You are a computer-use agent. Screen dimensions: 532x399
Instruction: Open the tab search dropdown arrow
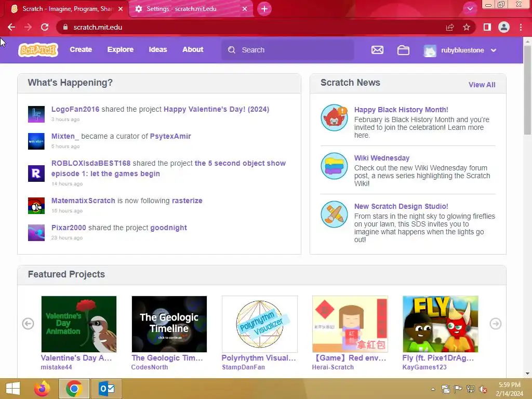(470, 9)
